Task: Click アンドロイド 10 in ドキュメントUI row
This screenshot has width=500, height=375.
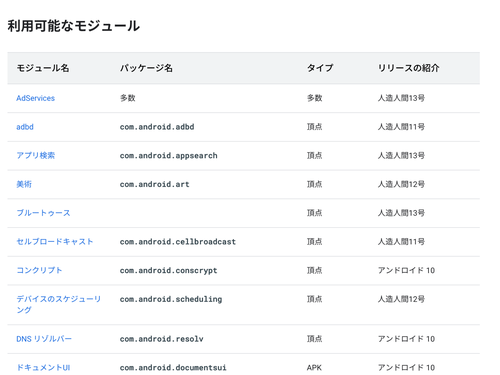Action: pos(406,367)
